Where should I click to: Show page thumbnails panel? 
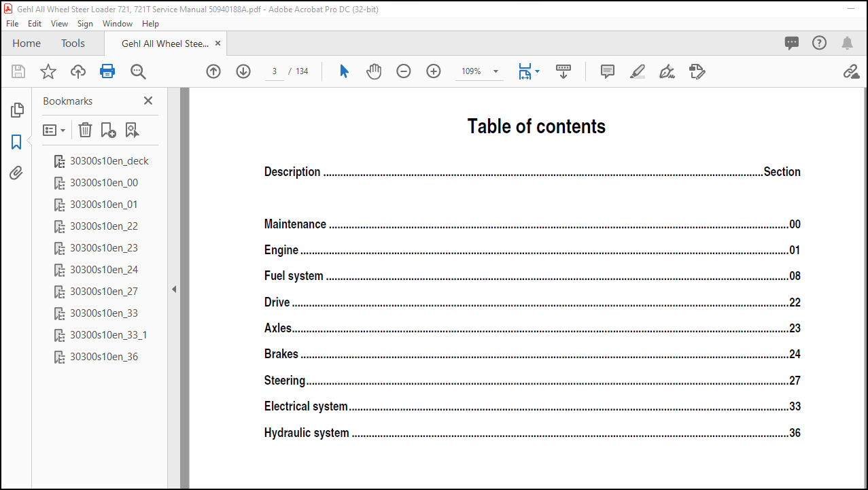tap(17, 110)
